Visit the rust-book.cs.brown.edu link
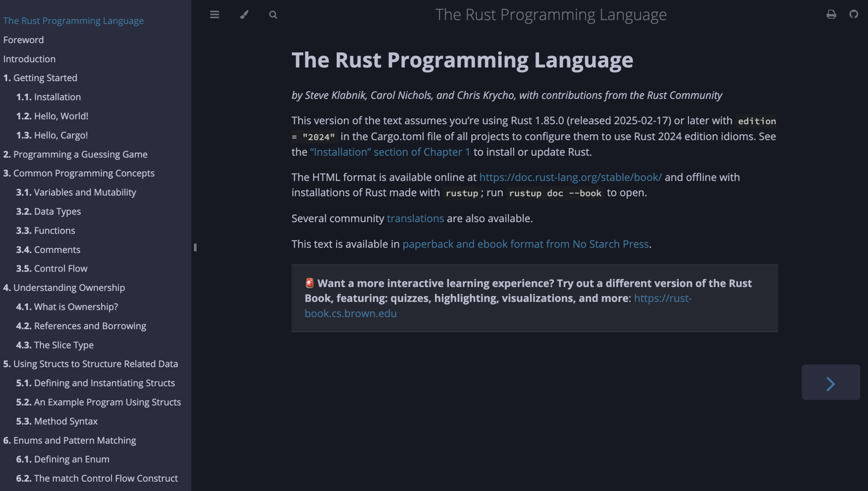Screen dimensions: 868x491 [351, 313]
